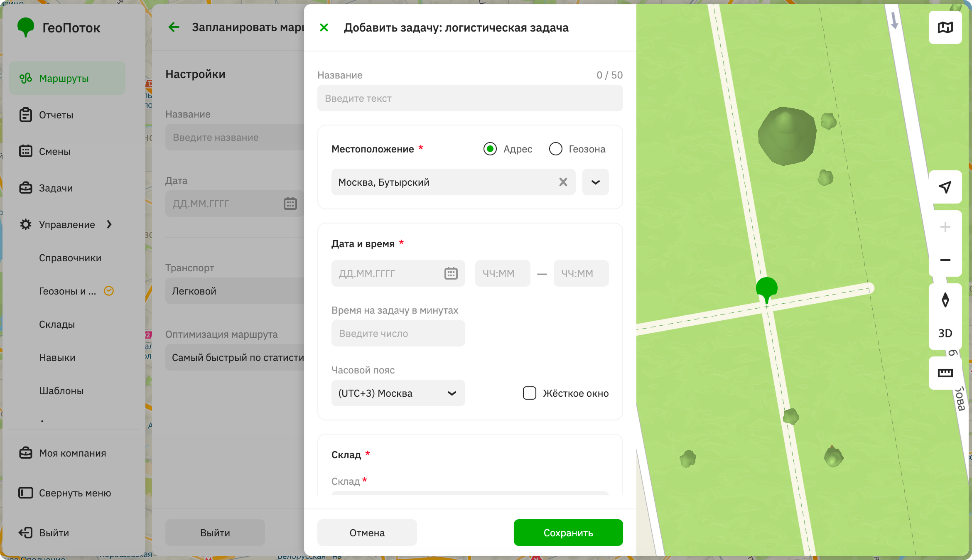Open Маршруты in the sidebar
This screenshot has height=560, width=972.
pos(67,78)
